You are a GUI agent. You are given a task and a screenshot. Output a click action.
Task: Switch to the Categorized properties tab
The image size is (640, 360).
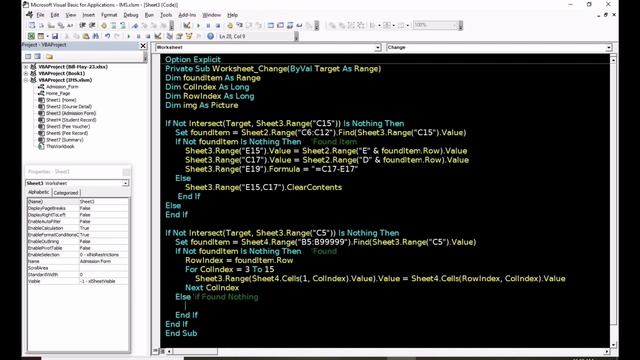coord(66,193)
